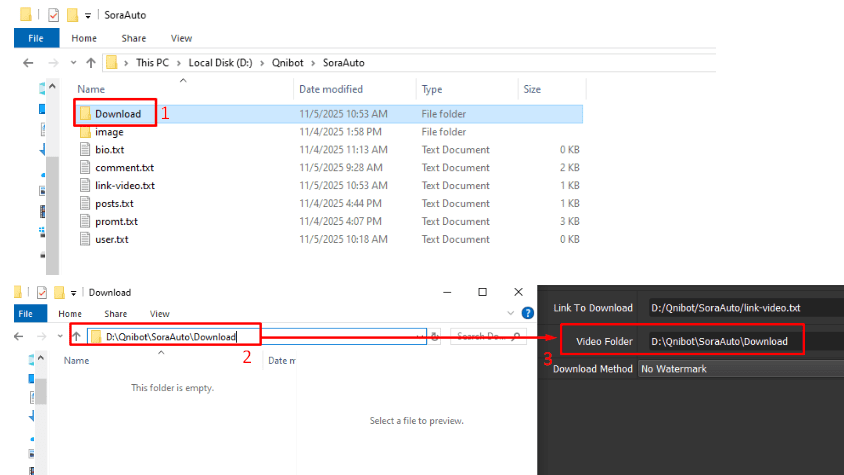This screenshot has height=475, width=844.
Task: Open quick access toolbar dropdown in Download title bar
Action: click(x=74, y=293)
